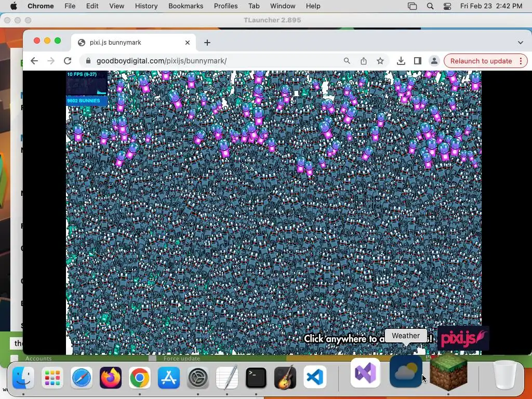Open the History menu
532x399 pixels.
(146, 6)
